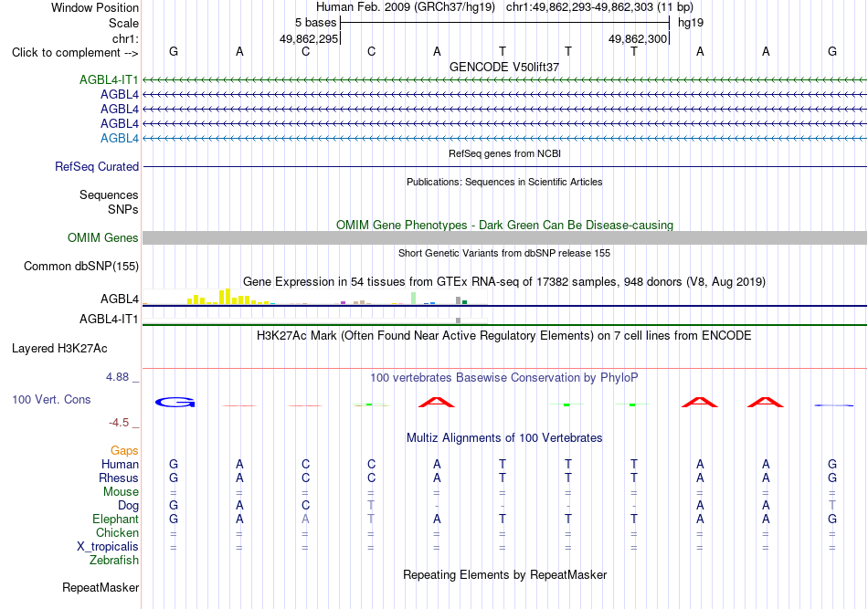Click the X_tropicalis species label
This screenshot has width=868, height=609.
pos(108,547)
